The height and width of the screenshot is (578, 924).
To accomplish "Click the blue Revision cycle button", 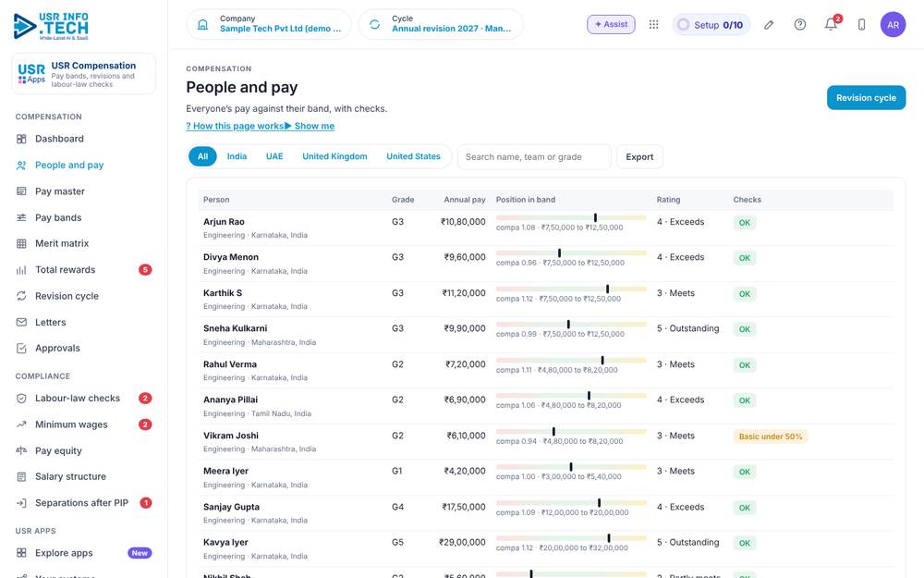I will 866,98.
